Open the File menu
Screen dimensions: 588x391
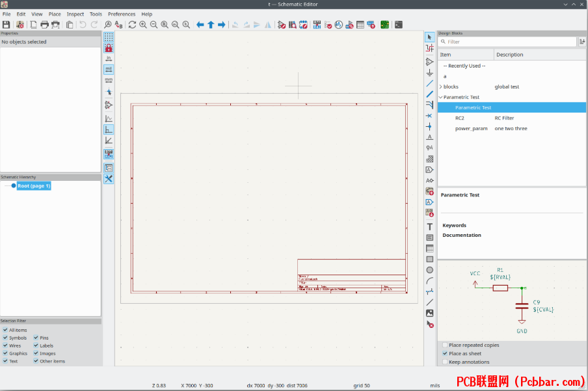[x=7, y=14]
